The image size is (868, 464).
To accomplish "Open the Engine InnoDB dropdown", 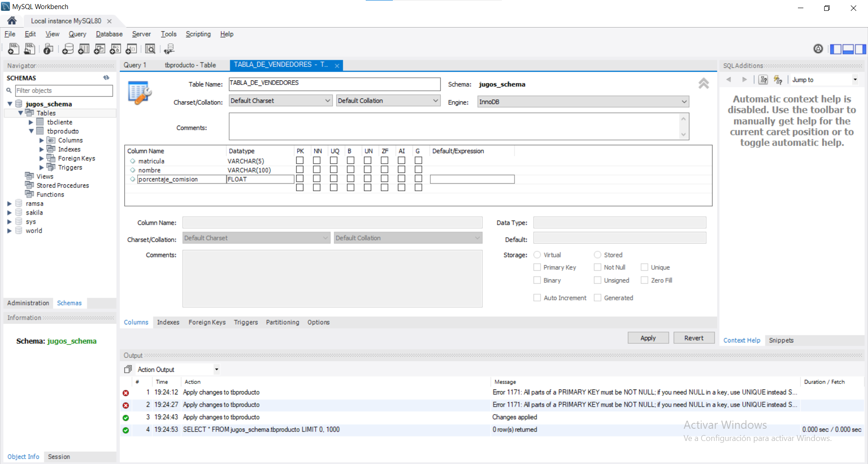I will pos(583,102).
